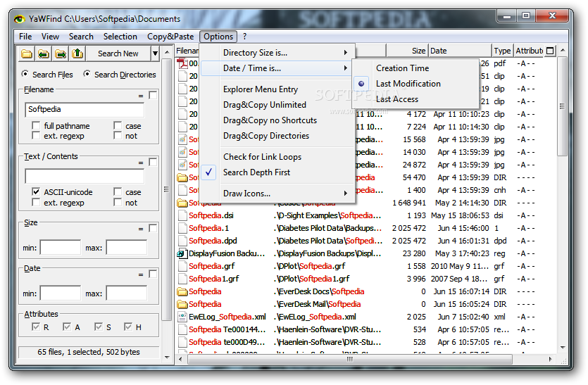Click the folder icon next to EverDesk Mail Softpedia
The image size is (588, 385).
click(x=182, y=304)
